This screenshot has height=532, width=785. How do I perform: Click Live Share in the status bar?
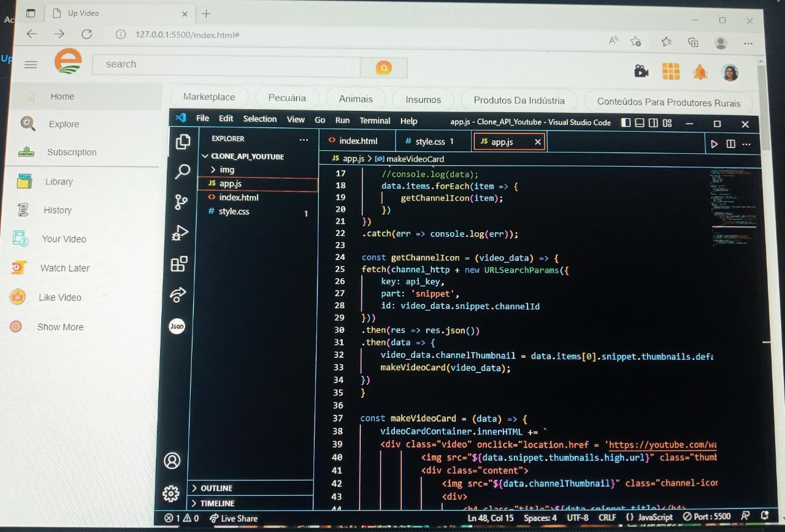pyautogui.click(x=234, y=518)
